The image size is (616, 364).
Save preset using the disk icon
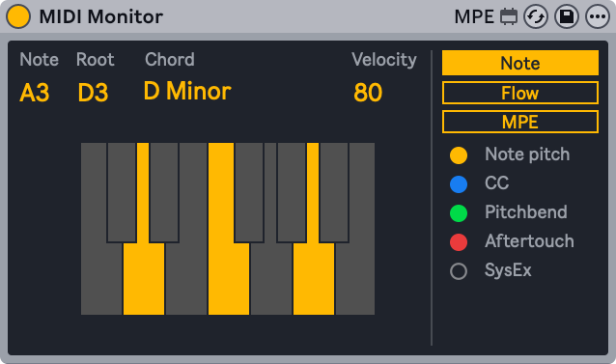(567, 16)
